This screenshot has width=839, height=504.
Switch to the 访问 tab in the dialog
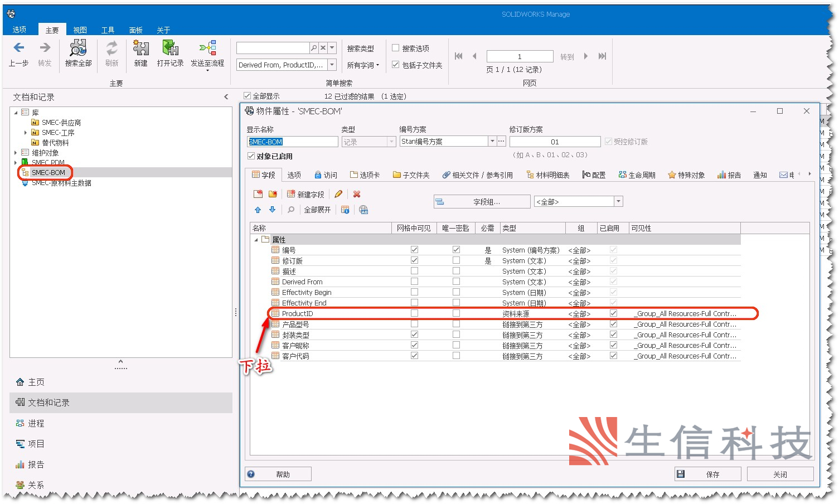point(326,175)
